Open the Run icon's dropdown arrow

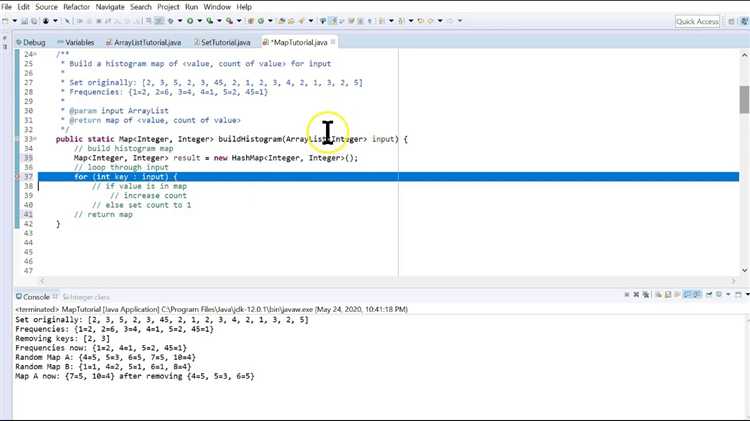click(x=199, y=21)
